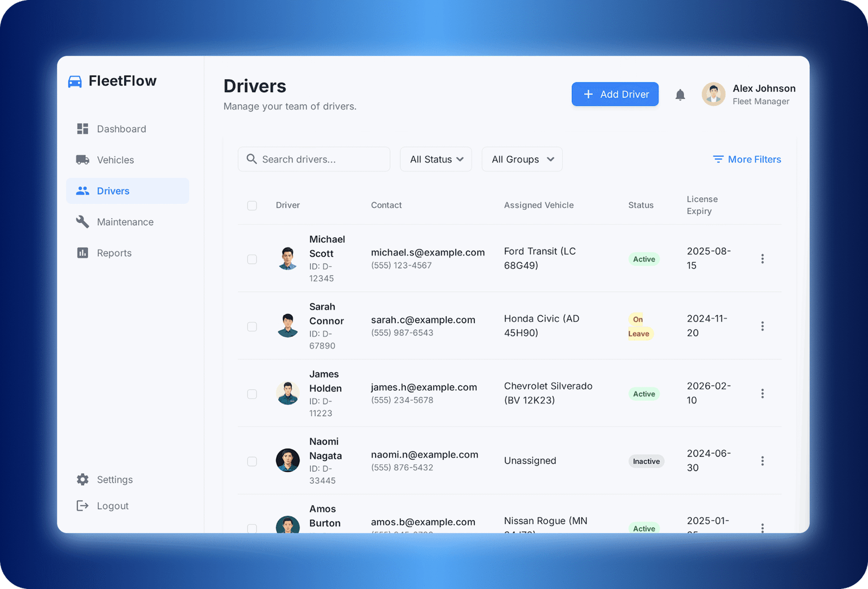Toggle the select-all drivers checkbox in header
The width and height of the screenshot is (868, 589).
pyautogui.click(x=252, y=206)
